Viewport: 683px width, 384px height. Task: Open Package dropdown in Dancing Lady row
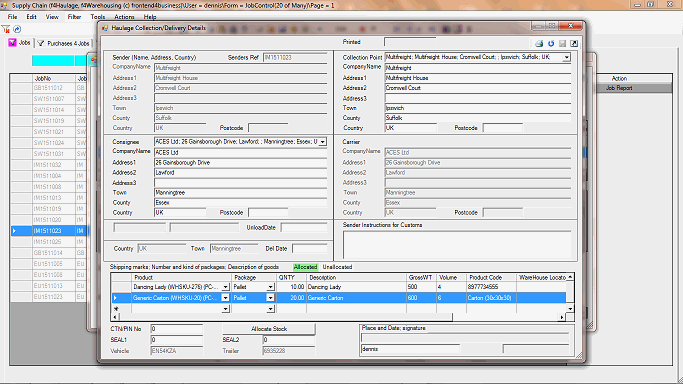(x=270, y=287)
